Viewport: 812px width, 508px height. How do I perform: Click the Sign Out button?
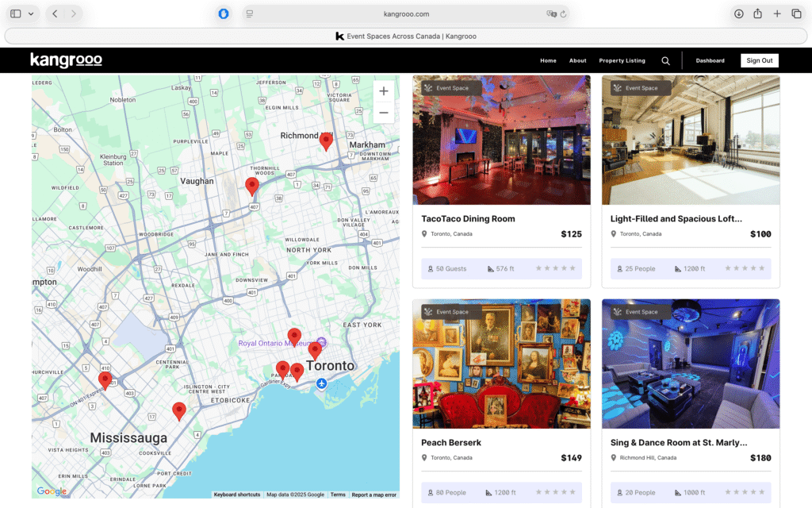coord(759,60)
